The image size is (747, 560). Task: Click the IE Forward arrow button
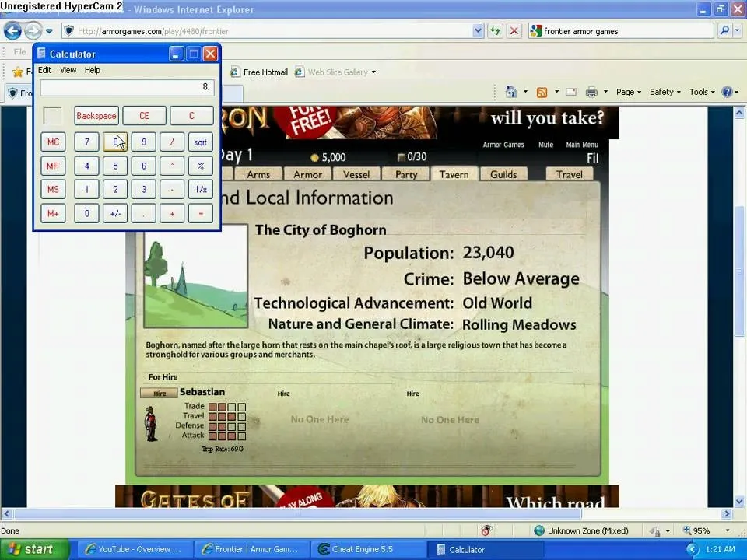pos(33,31)
